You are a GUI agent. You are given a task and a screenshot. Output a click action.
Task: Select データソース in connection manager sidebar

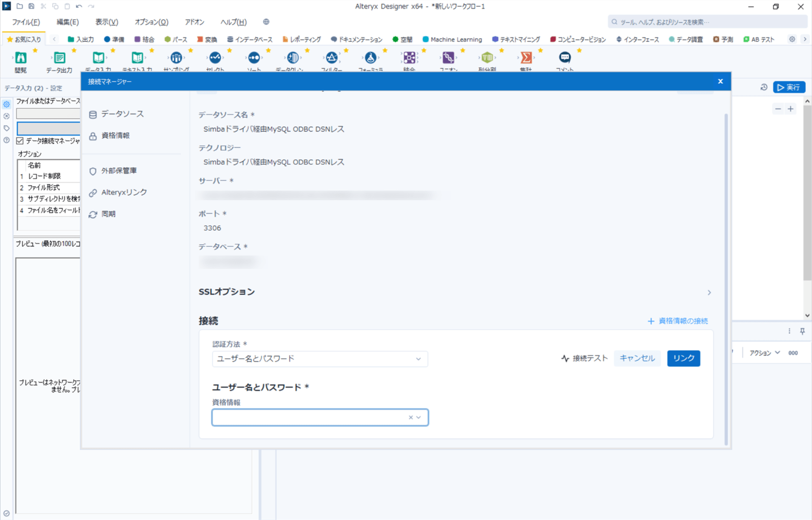[x=117, y=114]
